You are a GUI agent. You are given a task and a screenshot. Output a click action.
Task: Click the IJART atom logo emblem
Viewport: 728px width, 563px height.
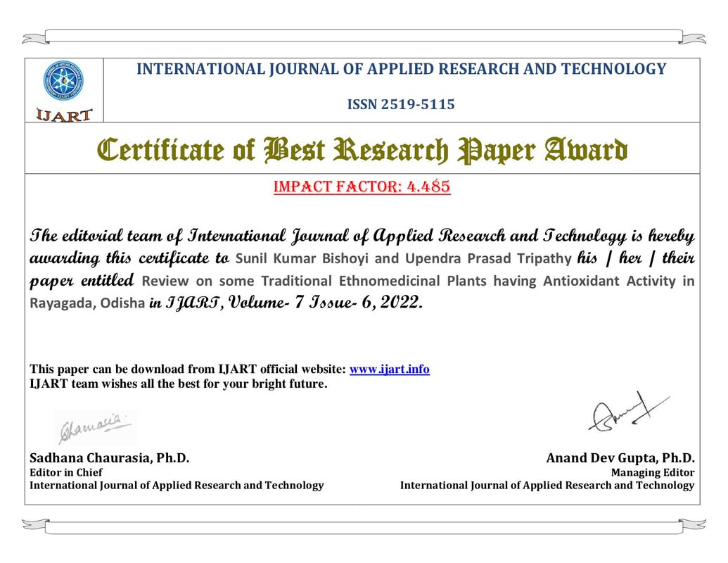(63, 81)
